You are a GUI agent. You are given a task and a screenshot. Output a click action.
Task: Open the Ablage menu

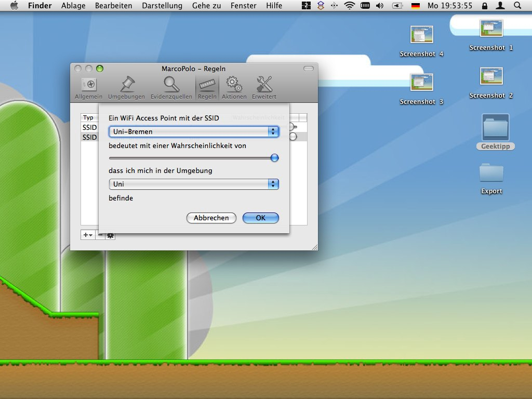coord(73,5)
